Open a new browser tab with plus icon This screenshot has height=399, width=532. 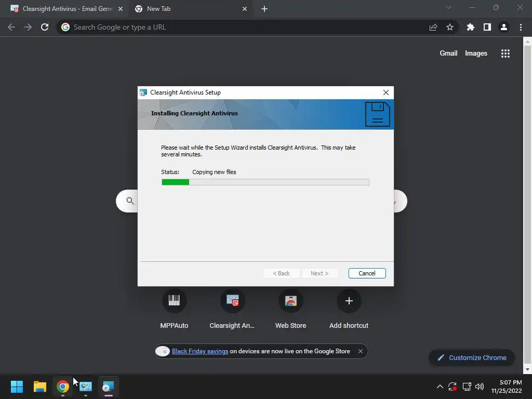click(264, 9)
